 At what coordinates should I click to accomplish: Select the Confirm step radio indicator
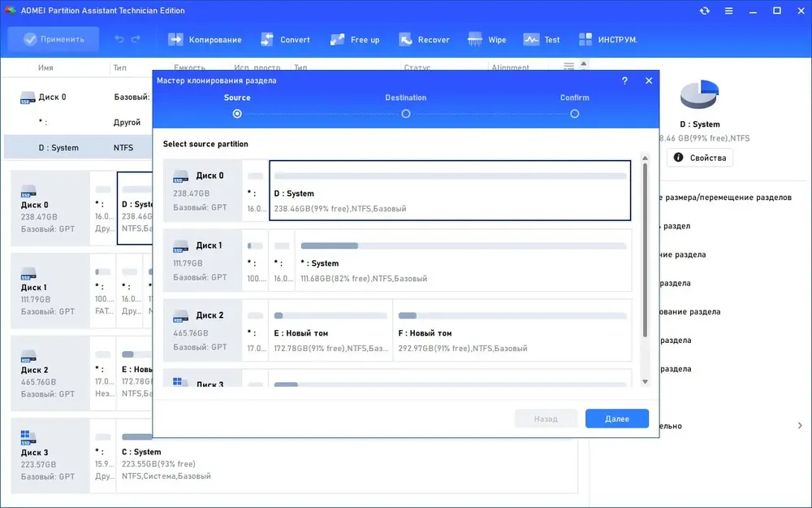pyautogui.click(x=574, y=114)
